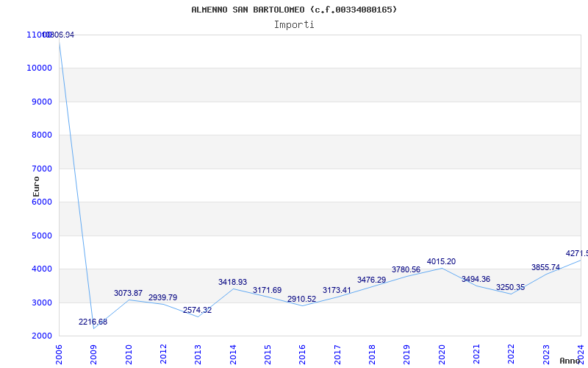Select the 3250.35 data label

coord(510,287)
